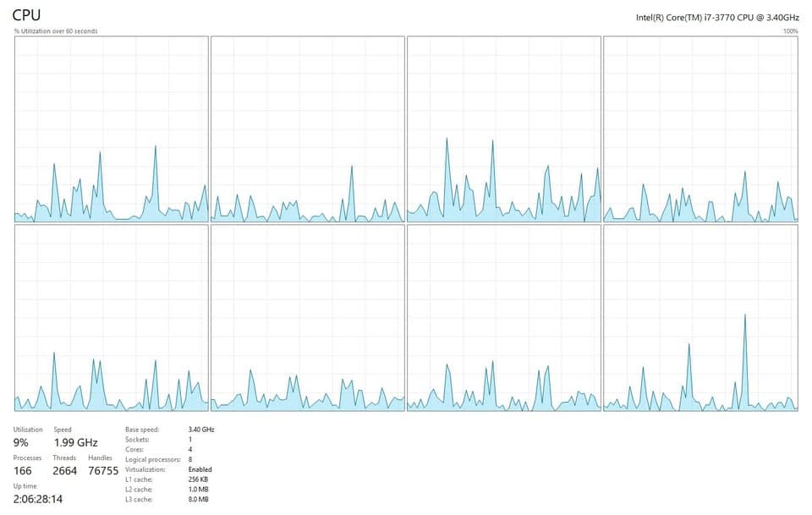The height and width of the screenshot is (515, 812).
Task: Click the Virtualization Enabled value
Action: 200,469
